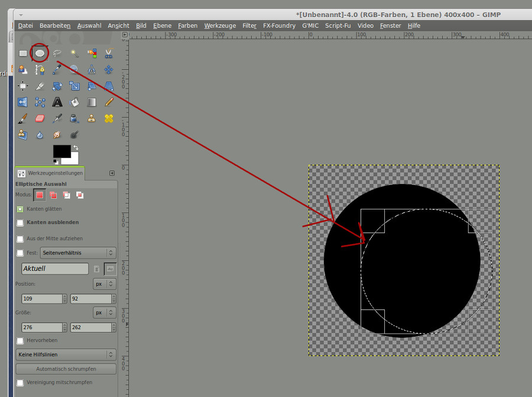Open the Filter menu
Image resolution: width=532 pixels, height=397 pixels.
tap(249, 25)
